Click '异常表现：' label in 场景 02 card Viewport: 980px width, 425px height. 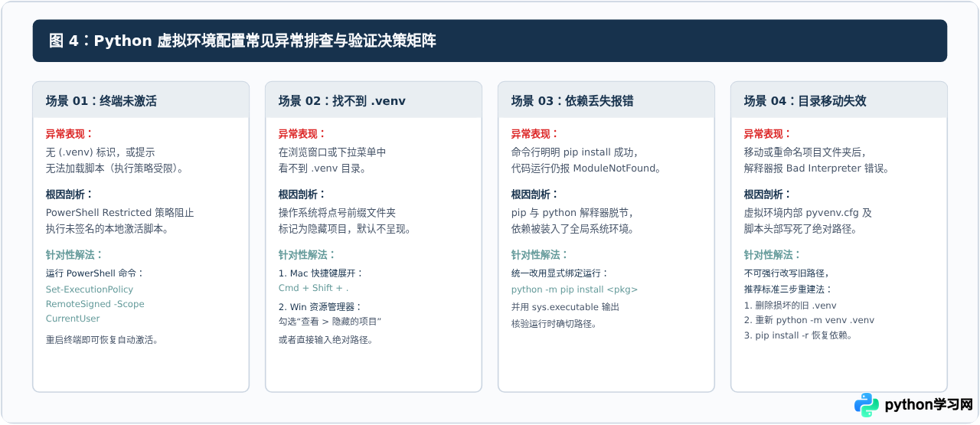(x=302, y=133)
